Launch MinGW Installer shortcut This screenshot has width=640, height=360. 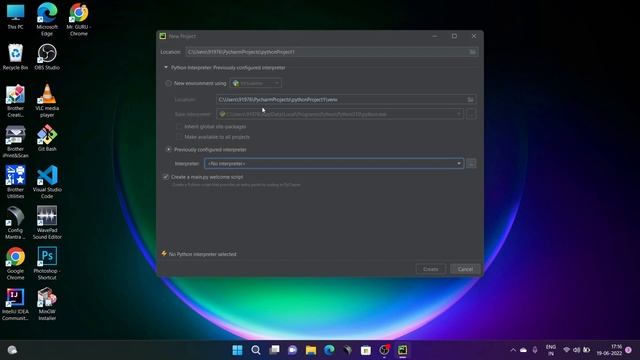47,304
